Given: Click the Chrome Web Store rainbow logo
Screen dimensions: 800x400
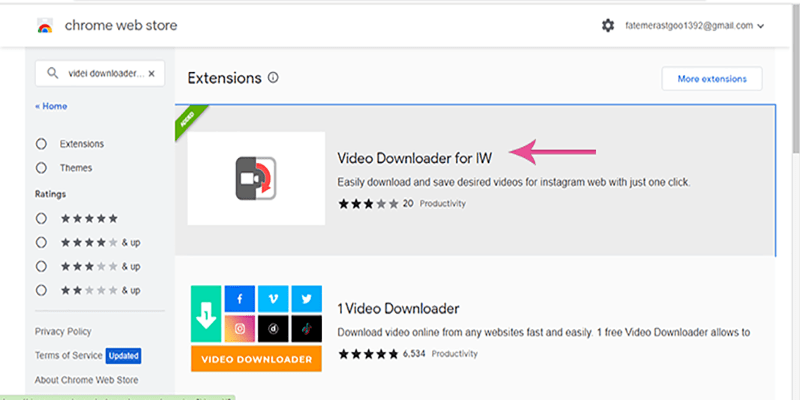Looking at the screenshot, I should (x=44, y=25).
